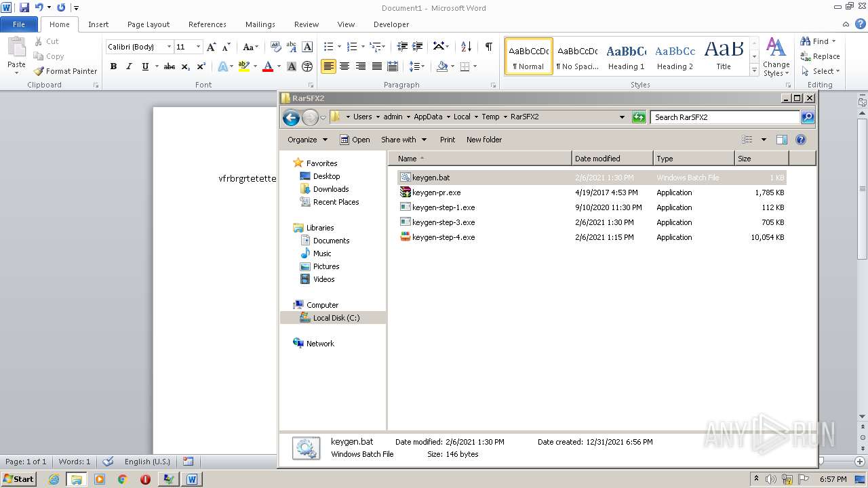
Task: Click the Font Color red swatch
Action: pos(268,66)
